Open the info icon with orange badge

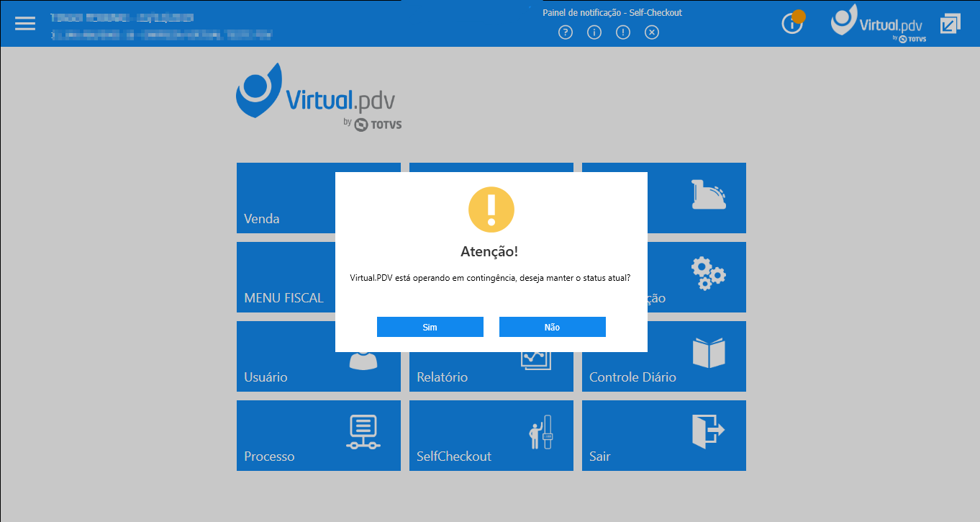point(793,22)
